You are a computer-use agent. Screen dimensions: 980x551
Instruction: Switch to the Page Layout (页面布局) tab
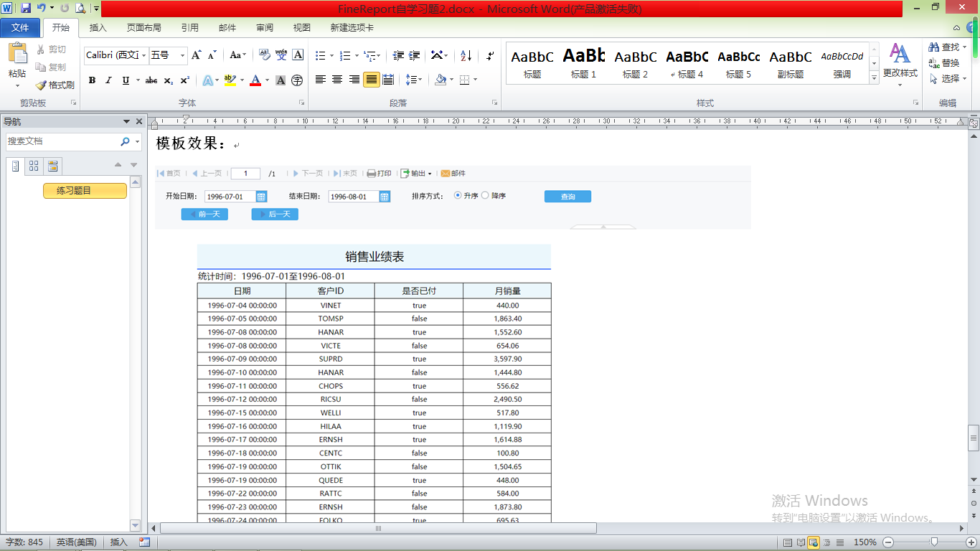pos(143,28)
